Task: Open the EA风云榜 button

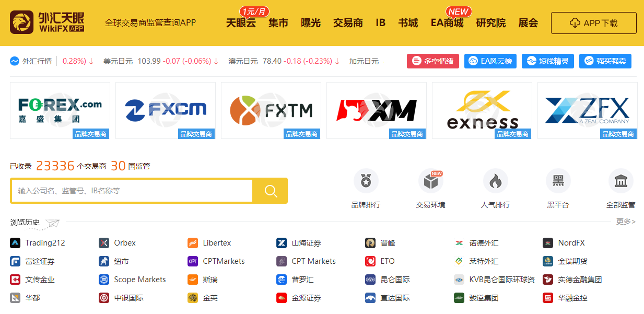Action: pyautogui.click(x=490, y=61)
